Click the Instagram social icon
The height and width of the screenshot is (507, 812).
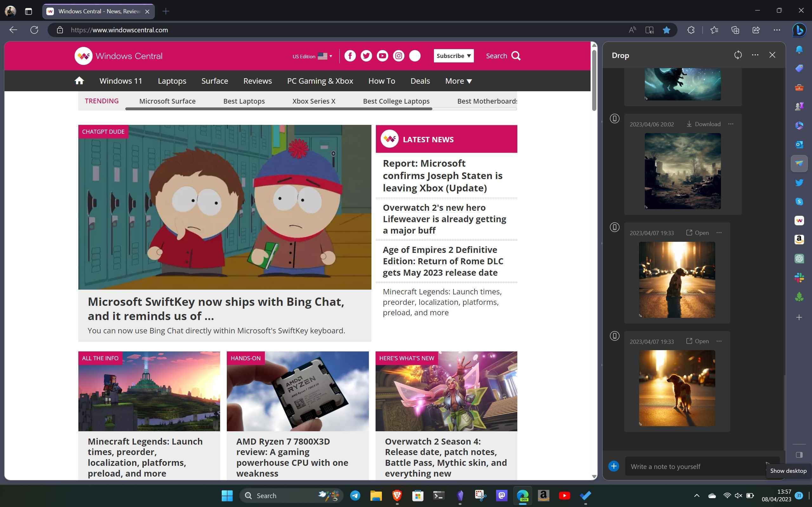pyautogui.click(x=399, y=55)
